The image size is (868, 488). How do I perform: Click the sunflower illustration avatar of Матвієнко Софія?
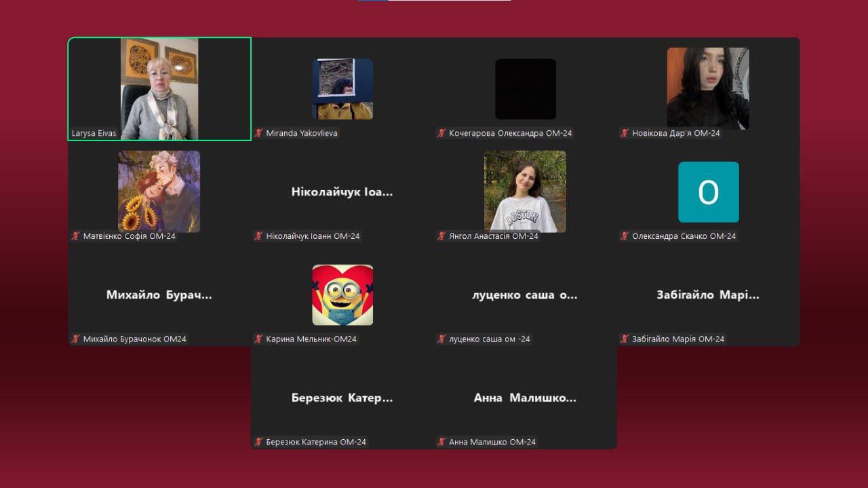click(x=159, y=191)
